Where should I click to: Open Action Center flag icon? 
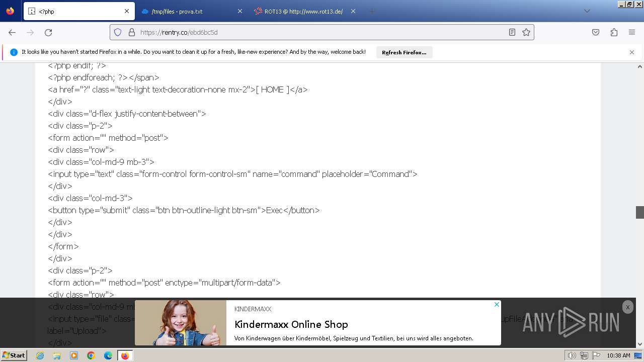596,355
